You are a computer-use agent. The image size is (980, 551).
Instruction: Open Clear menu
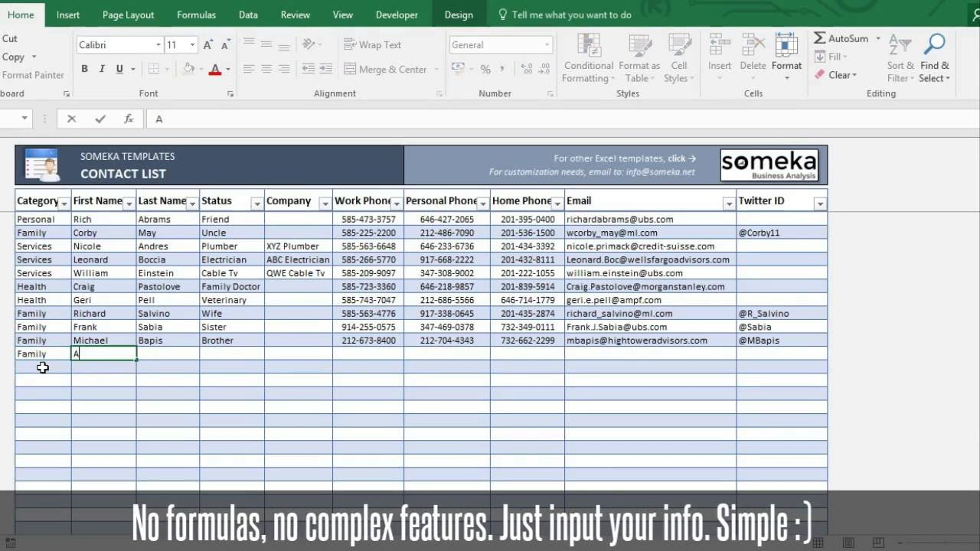pyautogui.click(x=835, y=75)
